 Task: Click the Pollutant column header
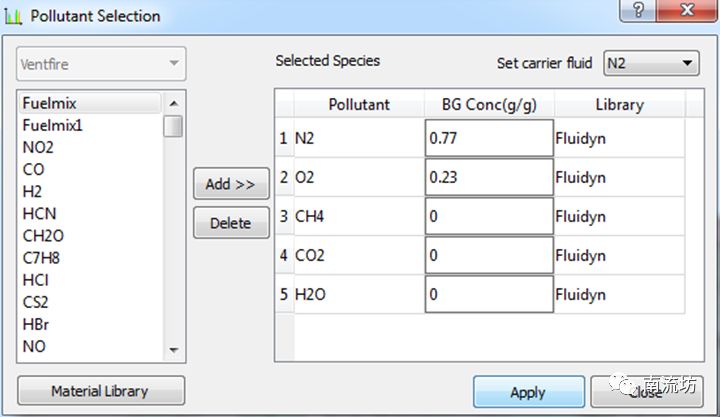point(359,104)
